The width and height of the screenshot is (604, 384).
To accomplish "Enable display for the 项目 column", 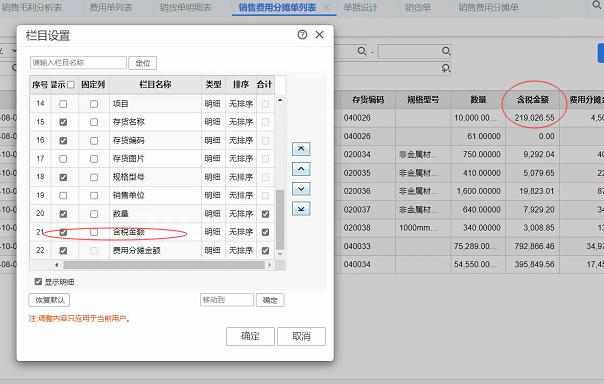I will coord(63,104).
